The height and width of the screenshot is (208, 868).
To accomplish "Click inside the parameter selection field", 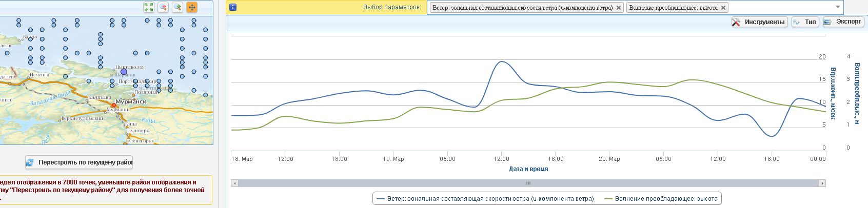I will pyautogui.click(x=780, y=8).
